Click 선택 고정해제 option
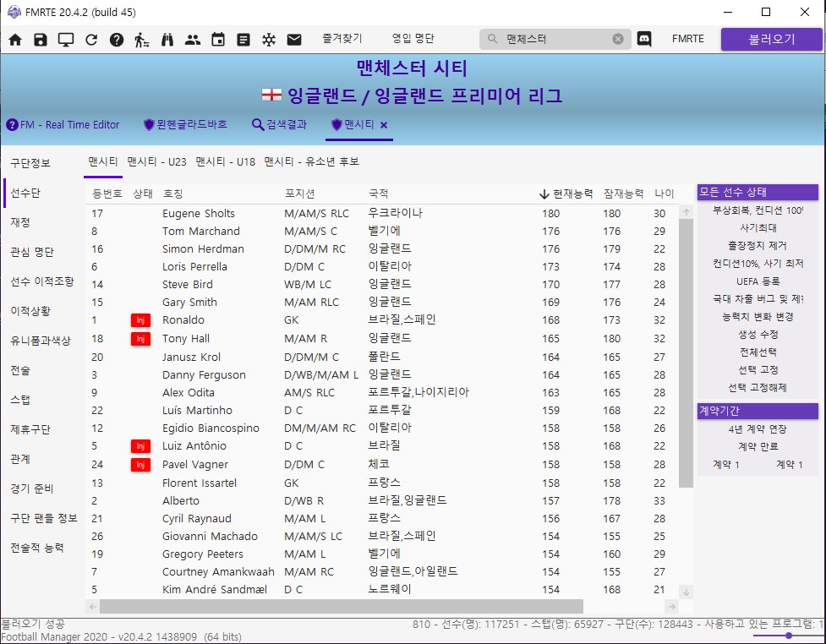Viewport: 826px width, 644px height. pyautogui.click(x=758, y=388)
